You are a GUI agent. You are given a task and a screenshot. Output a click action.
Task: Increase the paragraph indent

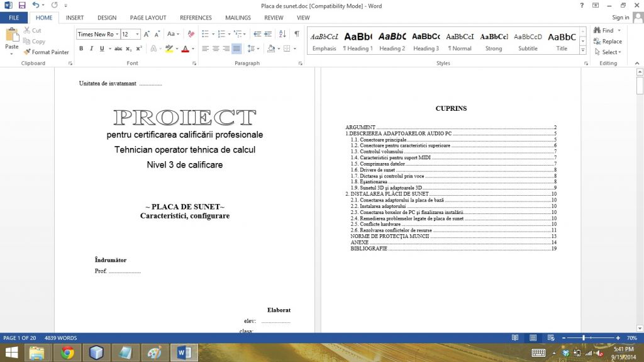pos(267,34)
